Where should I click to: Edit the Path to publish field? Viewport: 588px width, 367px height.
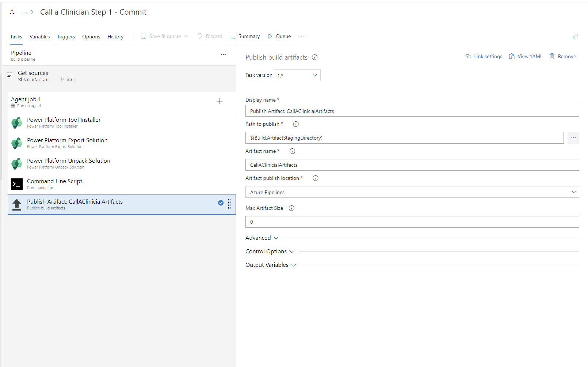click(x=405, y=138)
